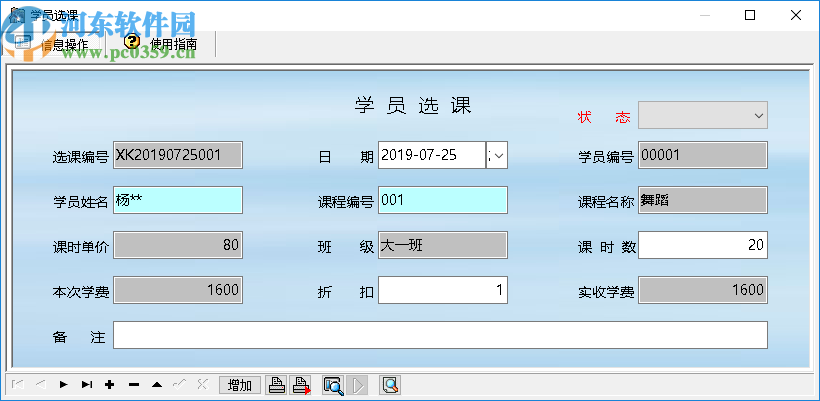Open the 使用指南 help menu

[x=161, y=44]
